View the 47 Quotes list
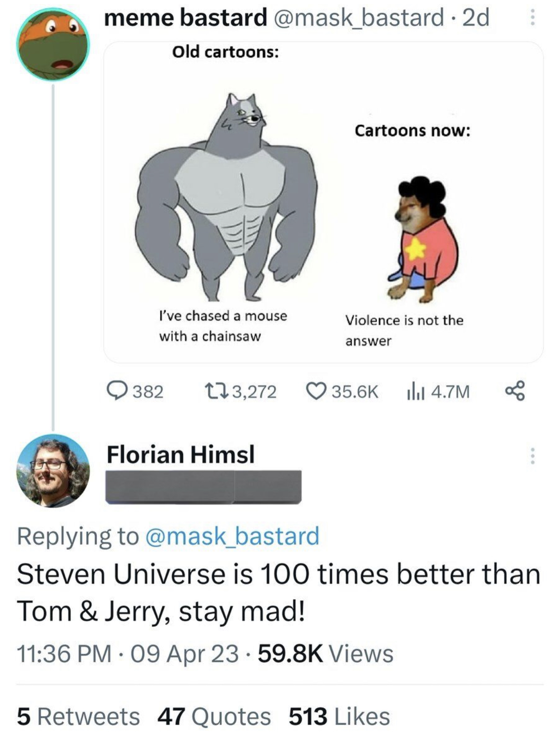 [214, 717]
